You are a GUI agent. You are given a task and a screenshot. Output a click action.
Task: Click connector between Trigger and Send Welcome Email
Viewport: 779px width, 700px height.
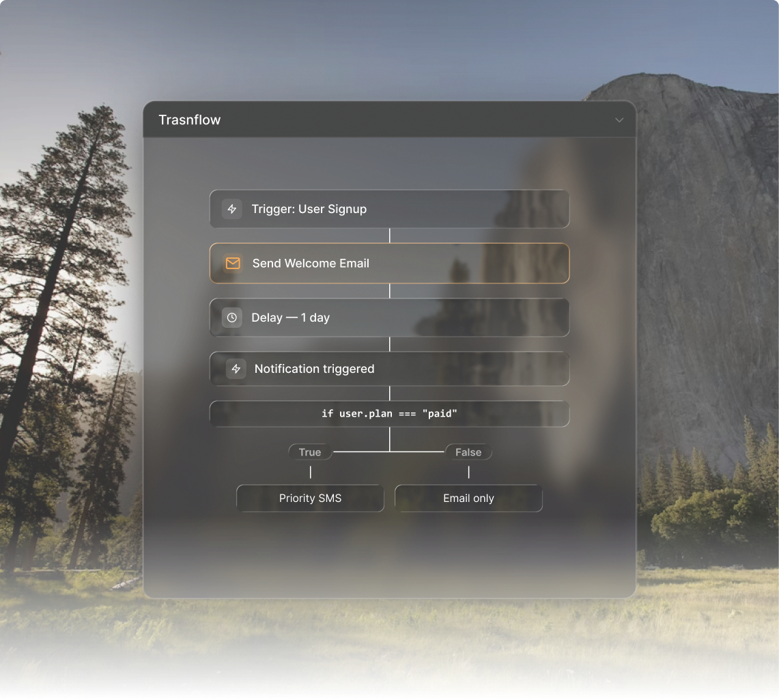click(x=390, y=236)
